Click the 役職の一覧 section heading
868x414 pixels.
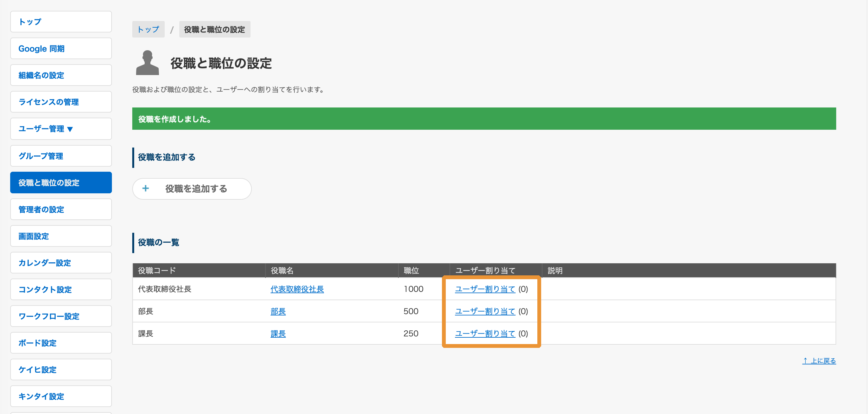pyautogui.click(x=159, y=243)
